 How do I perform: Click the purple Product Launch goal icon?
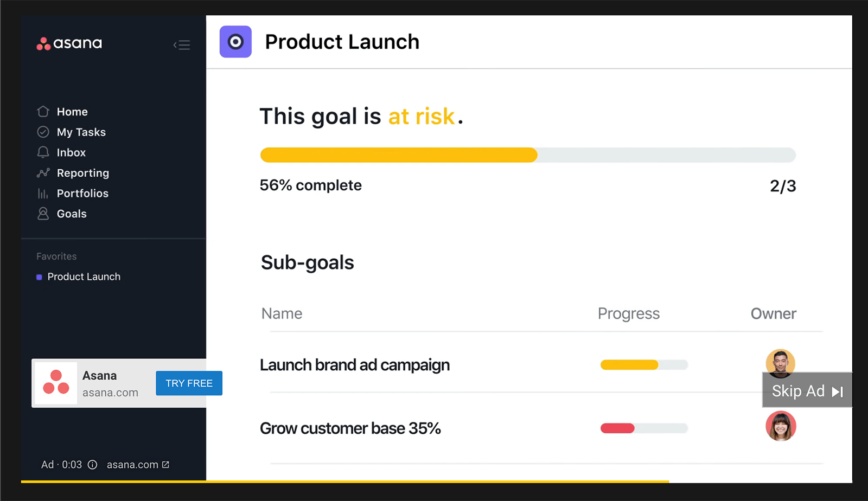pyautogui.click(x=235, y=42)
